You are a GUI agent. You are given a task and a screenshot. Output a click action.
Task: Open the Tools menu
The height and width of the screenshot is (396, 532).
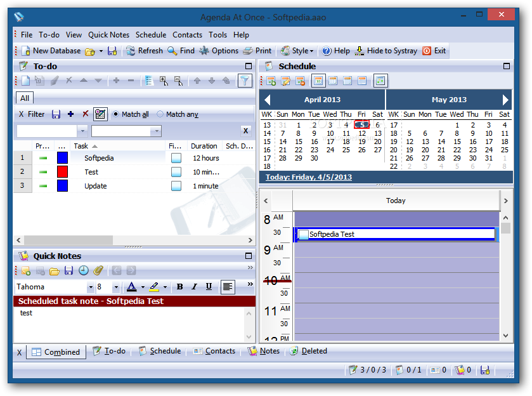(217, 35)
